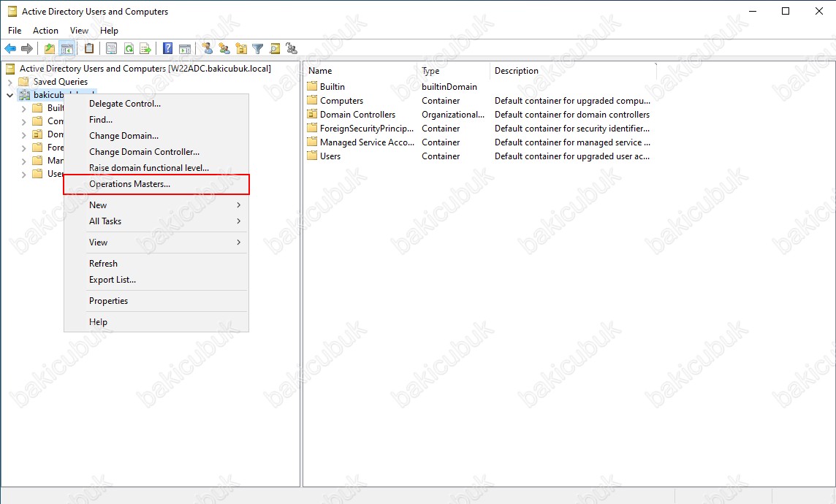Select Delegate Control from context menu
Image resolution: width=836 pixels, height=504 pixels.
(156, 104)
